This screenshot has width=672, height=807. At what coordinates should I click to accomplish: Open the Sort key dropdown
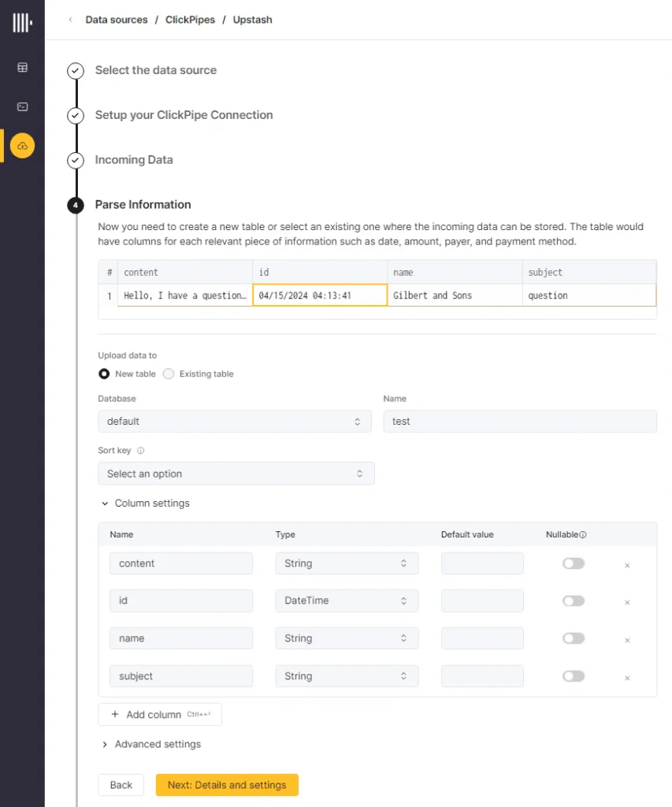(236, 474)
